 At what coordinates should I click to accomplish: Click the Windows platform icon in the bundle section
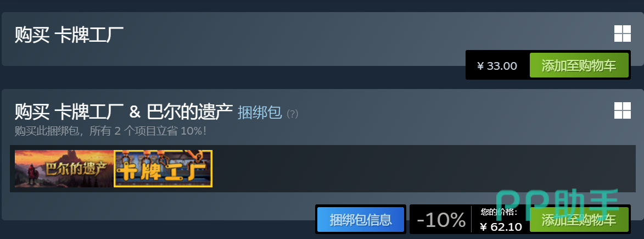[x=622, y=110]
